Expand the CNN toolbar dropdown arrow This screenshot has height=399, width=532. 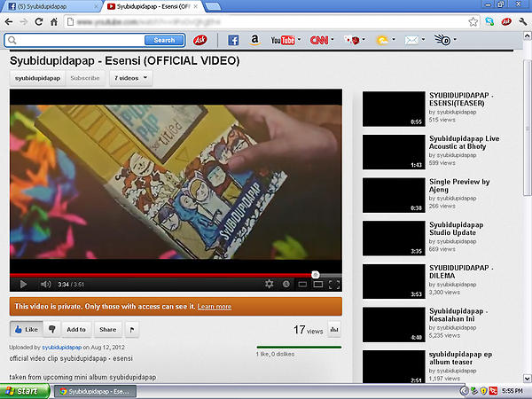tap(332, 39)
